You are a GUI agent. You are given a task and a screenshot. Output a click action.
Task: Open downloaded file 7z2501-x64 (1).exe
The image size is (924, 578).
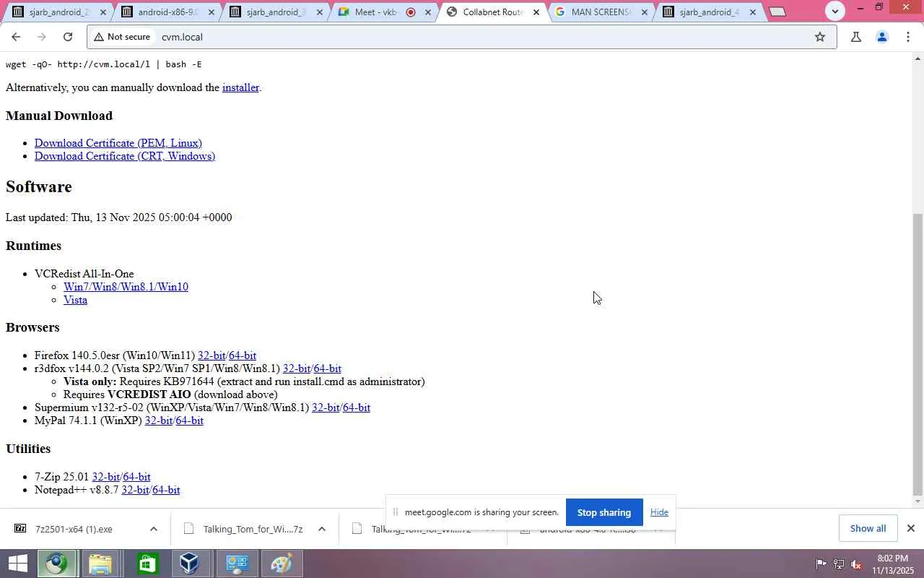tap(74, 529)
